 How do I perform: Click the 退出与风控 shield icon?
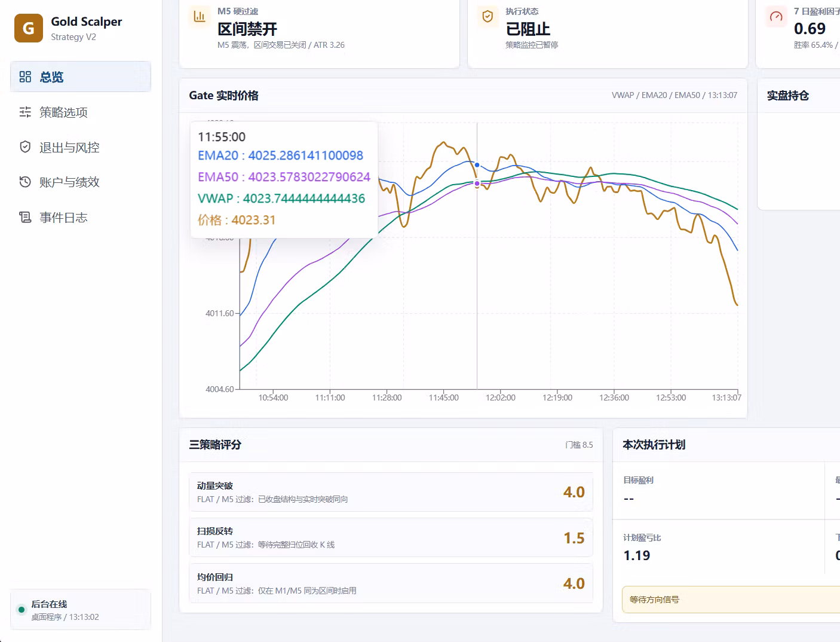(25, 147)
